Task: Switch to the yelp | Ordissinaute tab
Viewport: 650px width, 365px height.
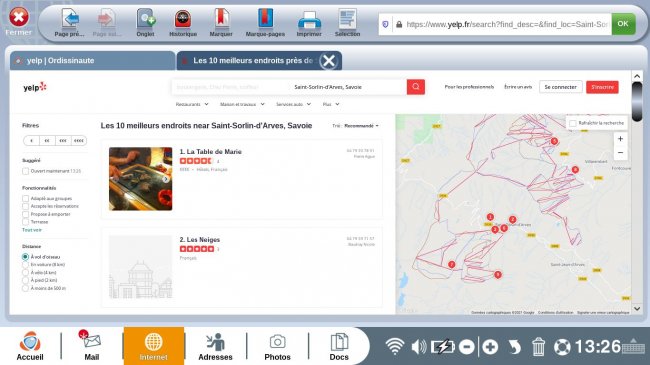Action: 93,61
